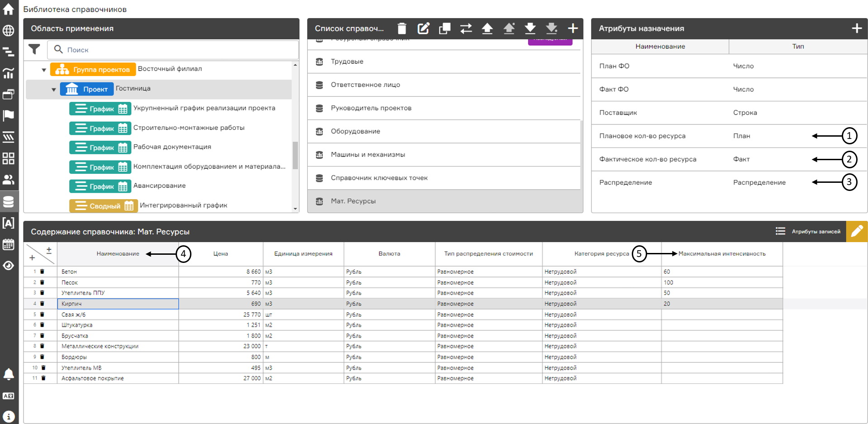Select the Руководитель проектов reference
The image size is (868, 424).
pos(444,108)
